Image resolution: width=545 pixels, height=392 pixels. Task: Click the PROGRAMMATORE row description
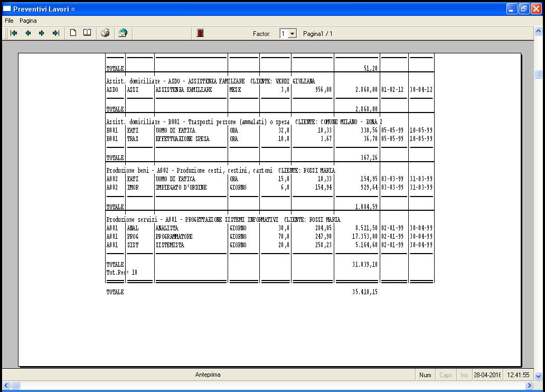(174, 237)
